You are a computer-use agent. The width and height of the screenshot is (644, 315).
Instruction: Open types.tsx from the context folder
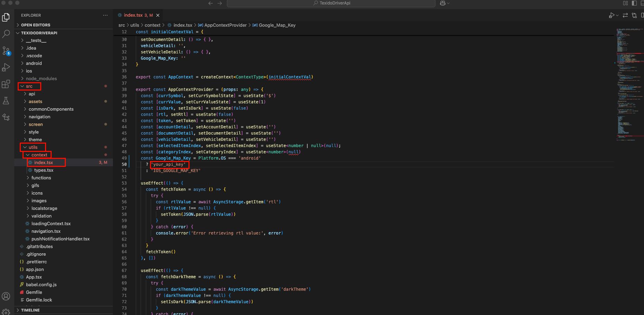tap(44, 170)
